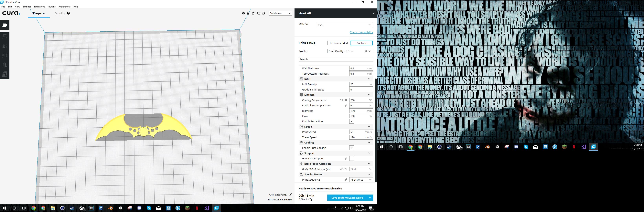Click the pencil icon next to AA8_batarang

point(290,195)
